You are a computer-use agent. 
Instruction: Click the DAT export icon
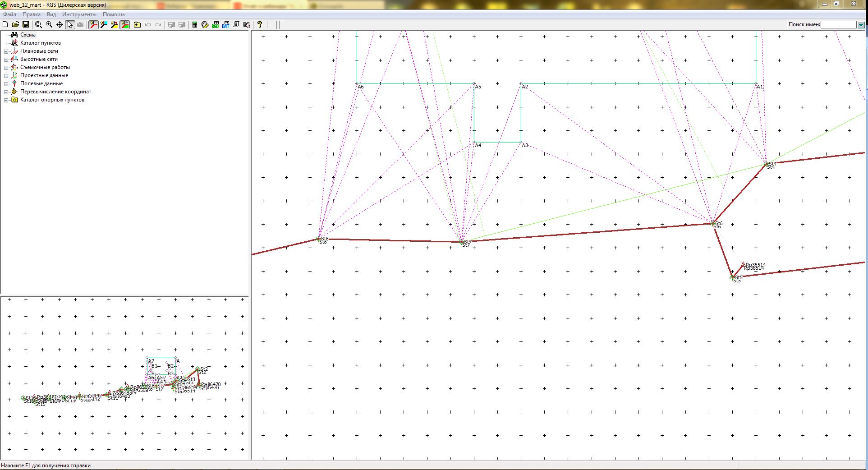(225, 25)
